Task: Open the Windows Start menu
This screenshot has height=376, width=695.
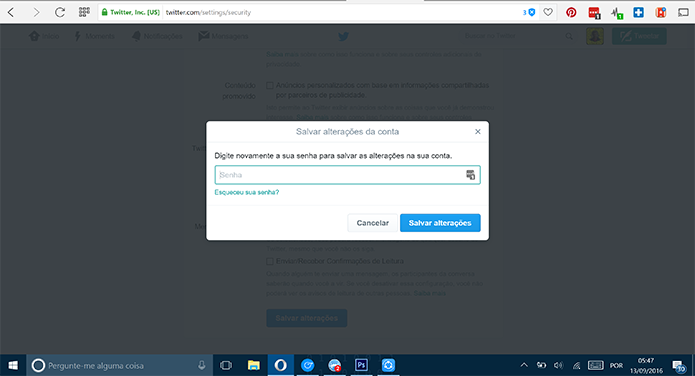Action: (13, 365)
